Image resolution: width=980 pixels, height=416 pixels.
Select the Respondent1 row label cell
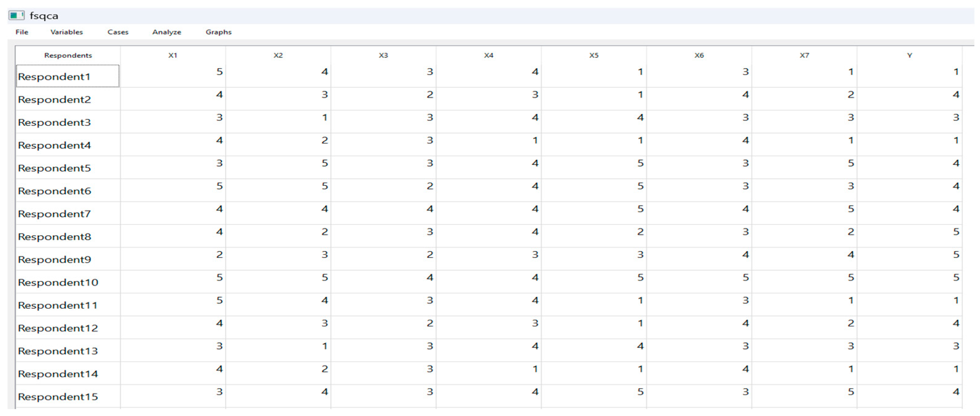tap(68, 76)
